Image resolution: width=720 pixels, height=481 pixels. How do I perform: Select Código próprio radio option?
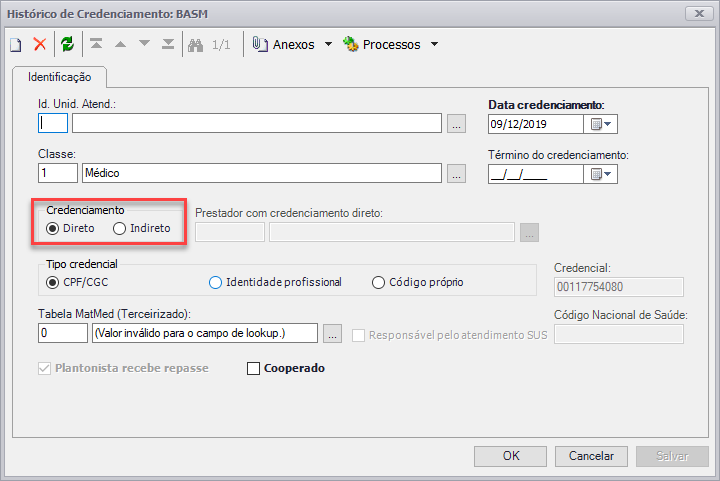pyautogui.click(x=378, y=282)
